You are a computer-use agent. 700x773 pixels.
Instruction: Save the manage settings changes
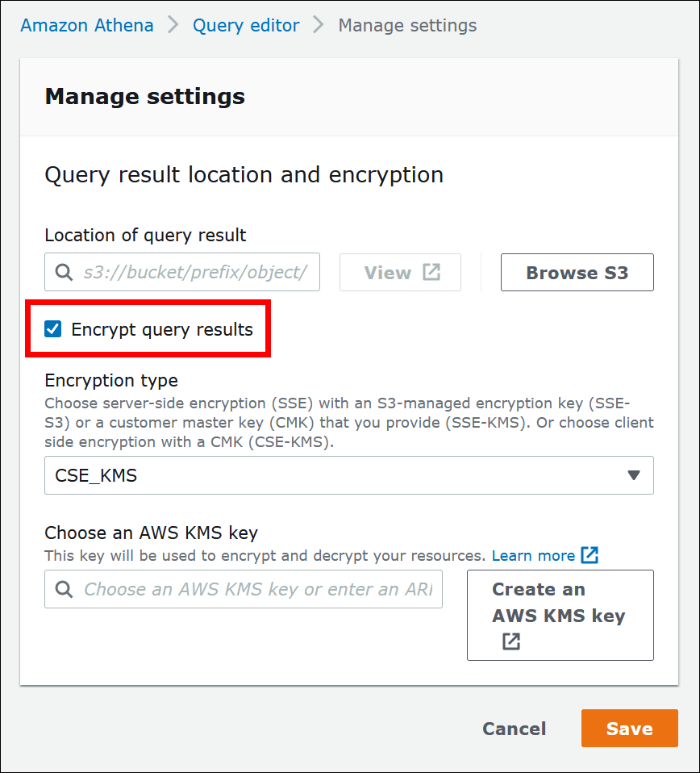[x=629, y=728]
